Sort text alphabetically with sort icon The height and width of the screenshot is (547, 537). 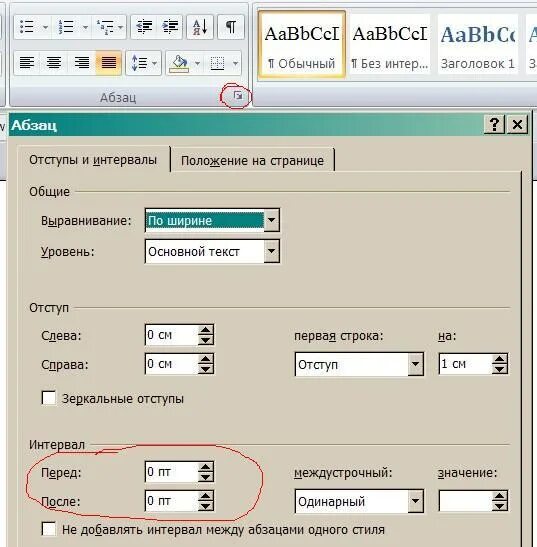click(x=200, y=27)
